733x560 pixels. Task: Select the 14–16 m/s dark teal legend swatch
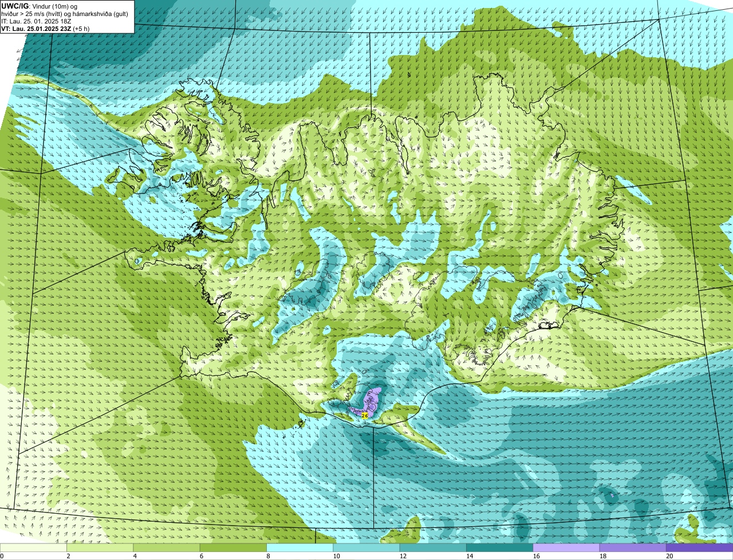(x=500, y=548)
